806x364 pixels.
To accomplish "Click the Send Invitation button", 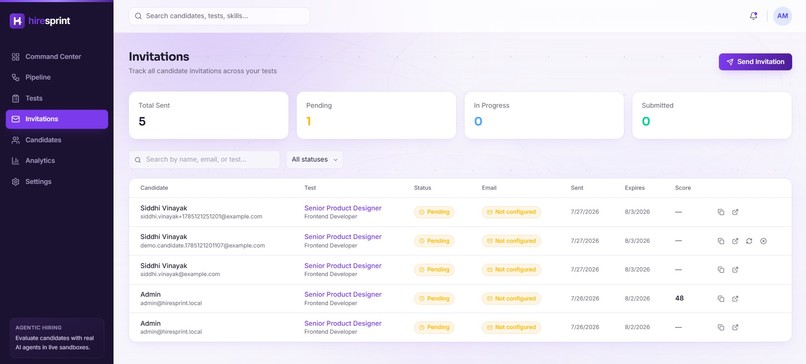I will point(755,62).
